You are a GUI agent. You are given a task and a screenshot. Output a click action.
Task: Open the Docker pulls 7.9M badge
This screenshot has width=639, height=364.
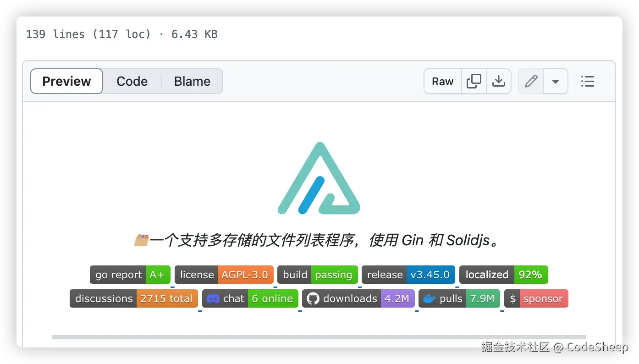point(459,298)
